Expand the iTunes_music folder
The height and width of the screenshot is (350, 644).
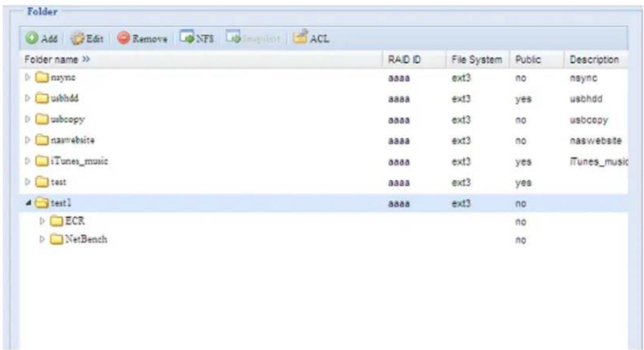[27, 161]
